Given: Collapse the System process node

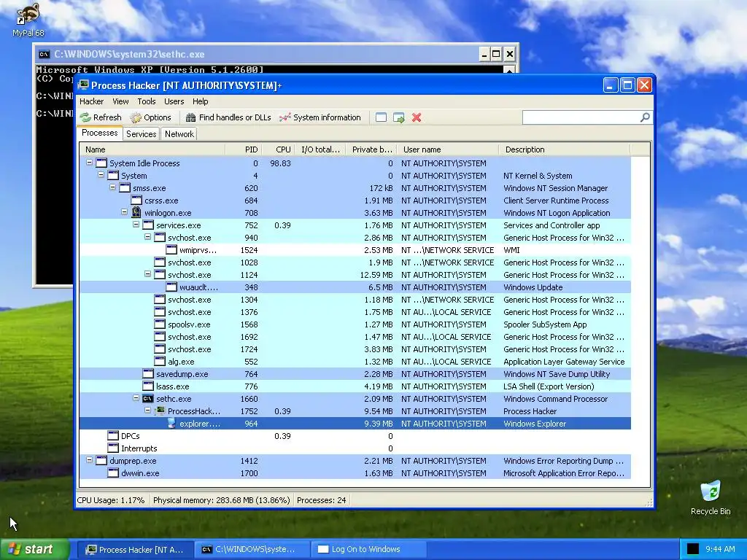Looking at the screenshot, I should coord(101,175).
